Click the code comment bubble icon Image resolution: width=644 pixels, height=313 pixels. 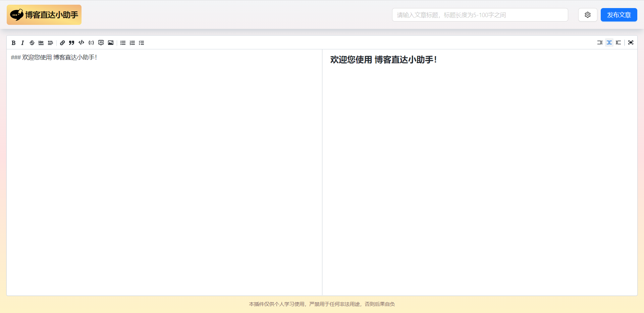pos(101,43)
